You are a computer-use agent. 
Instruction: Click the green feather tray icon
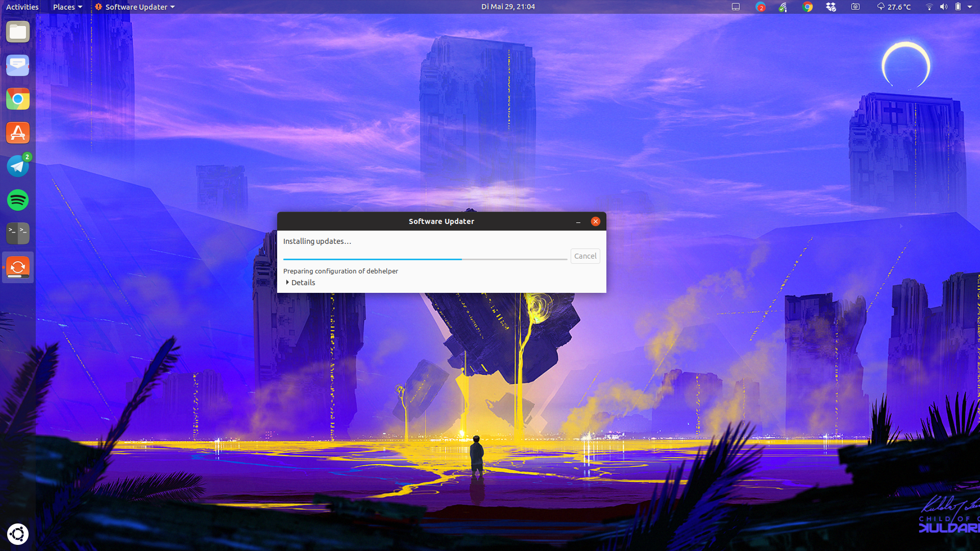point(783,7)
